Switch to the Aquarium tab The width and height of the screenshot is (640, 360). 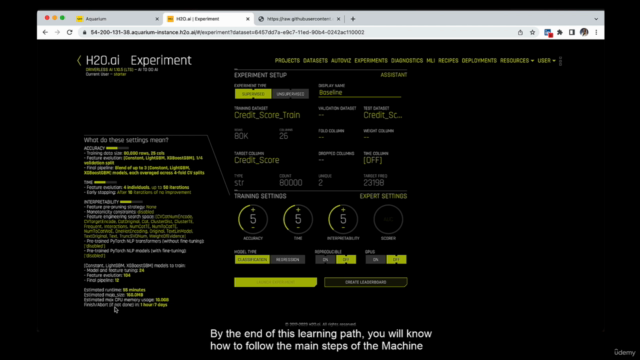(117, 19)
